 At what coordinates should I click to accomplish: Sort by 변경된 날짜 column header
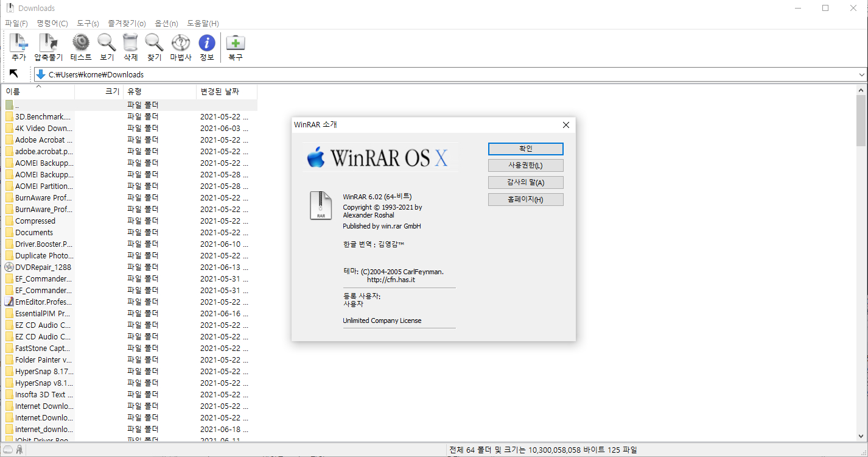pos(226,92)
